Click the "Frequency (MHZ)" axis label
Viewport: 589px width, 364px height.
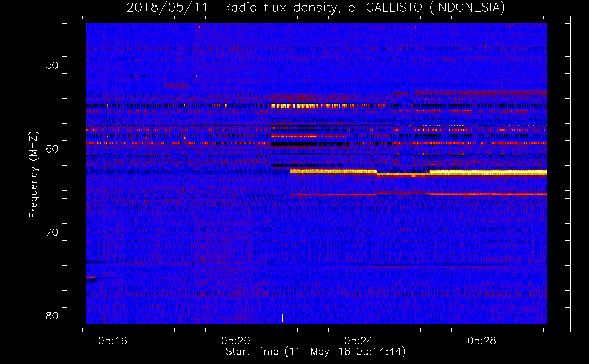coord(33,175)
